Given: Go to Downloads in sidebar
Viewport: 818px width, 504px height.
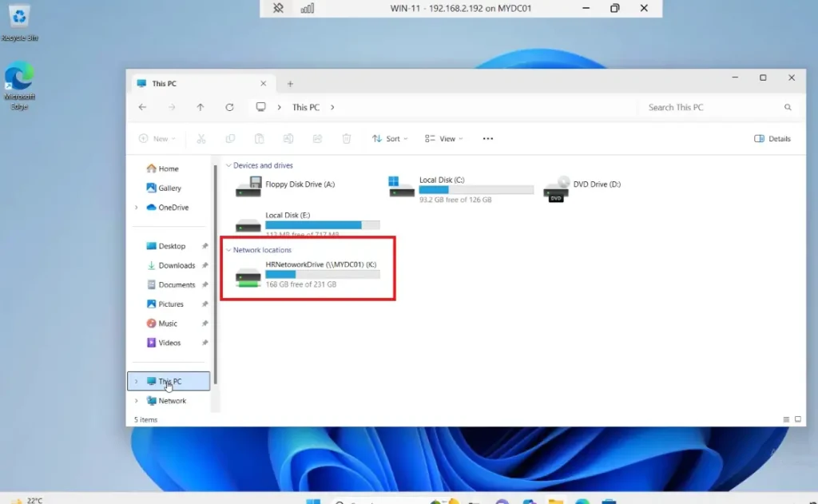Looking at the screenshot, I should [176, 265].
